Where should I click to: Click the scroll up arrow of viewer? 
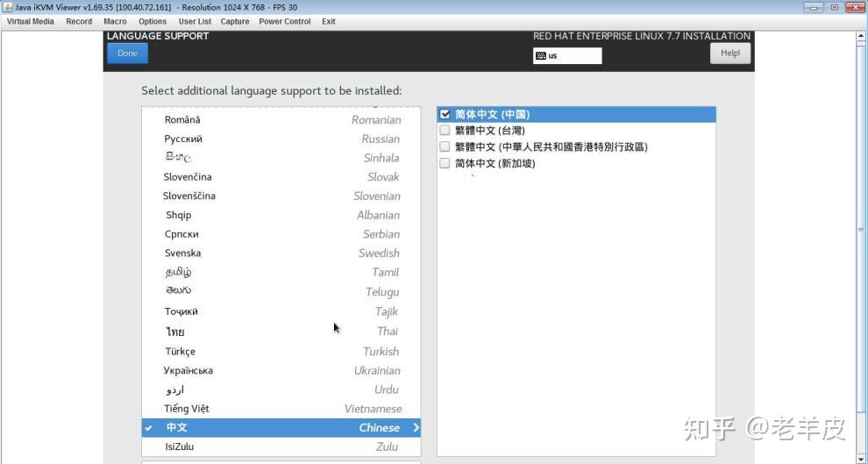[x=861, y=37]
